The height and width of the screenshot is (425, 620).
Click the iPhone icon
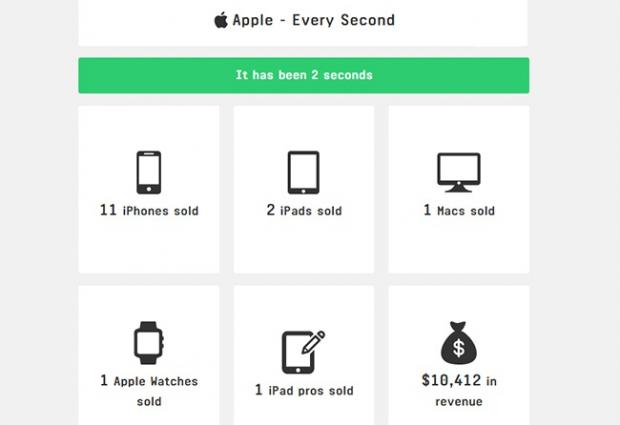click(148, 172)
